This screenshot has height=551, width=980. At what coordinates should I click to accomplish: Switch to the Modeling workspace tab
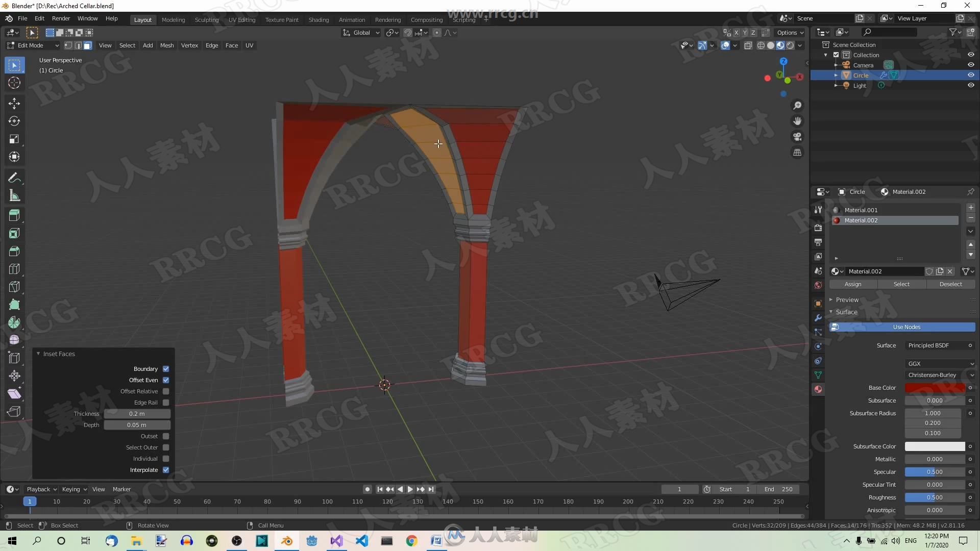coord(173,20)
